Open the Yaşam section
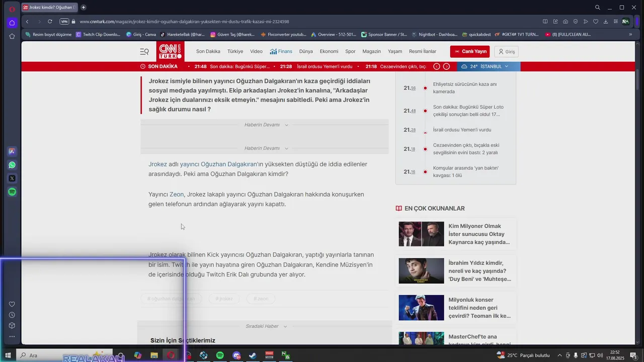This screenshot has width=644, height=362. pyautogui.click(x=395, y=51)
